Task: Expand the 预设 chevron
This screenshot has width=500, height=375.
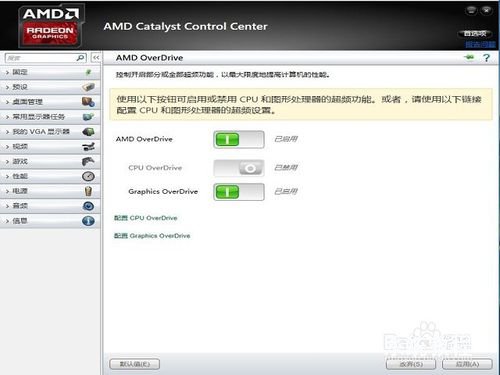Action: point(7,87)
